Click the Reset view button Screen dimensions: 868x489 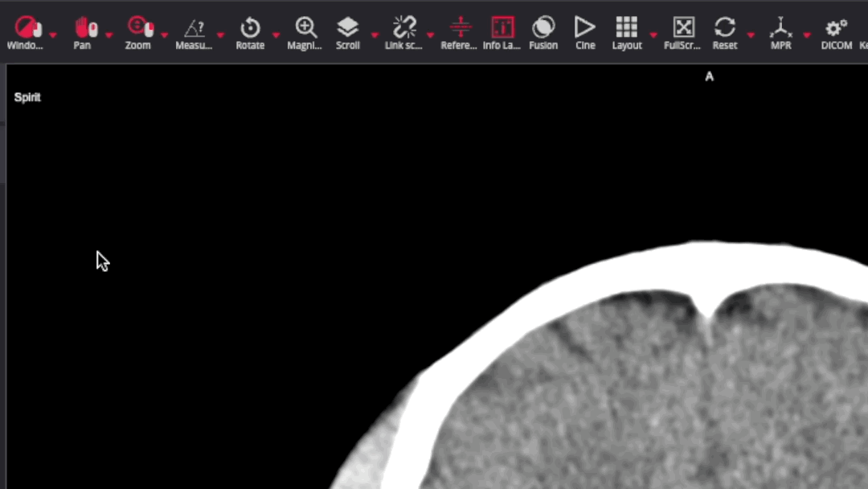(725, 33)
